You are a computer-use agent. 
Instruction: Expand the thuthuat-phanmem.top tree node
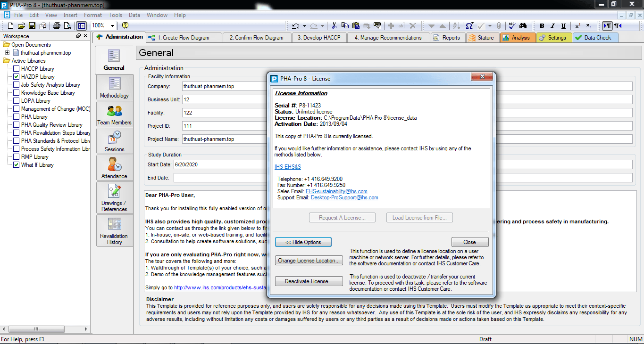tap(8, 53)
